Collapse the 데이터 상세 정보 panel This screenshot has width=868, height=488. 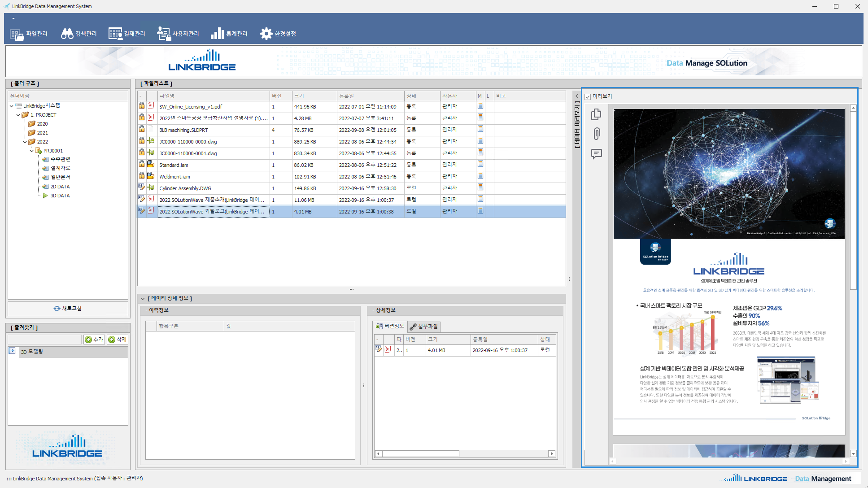pyautogui.click(x=143, y=299)
